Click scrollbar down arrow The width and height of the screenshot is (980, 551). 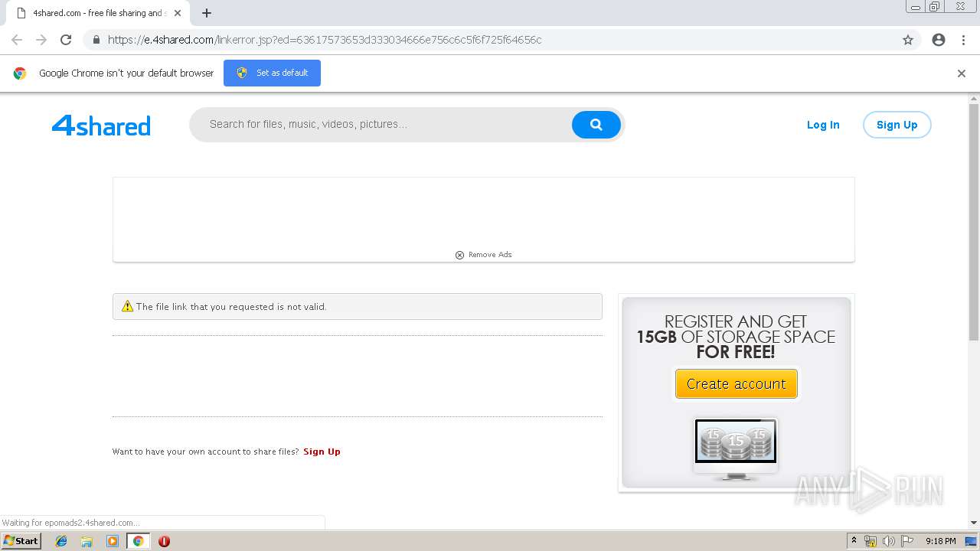pos(974,523)
